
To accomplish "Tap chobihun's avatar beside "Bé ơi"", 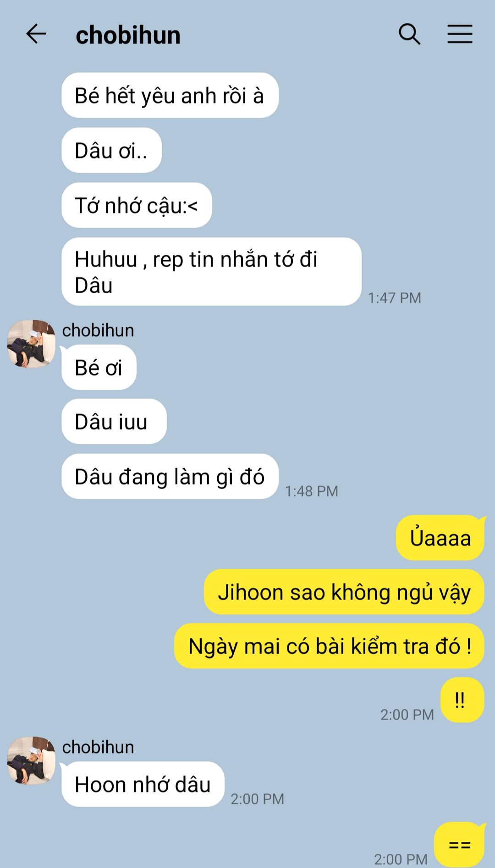I will coord(31,344).
